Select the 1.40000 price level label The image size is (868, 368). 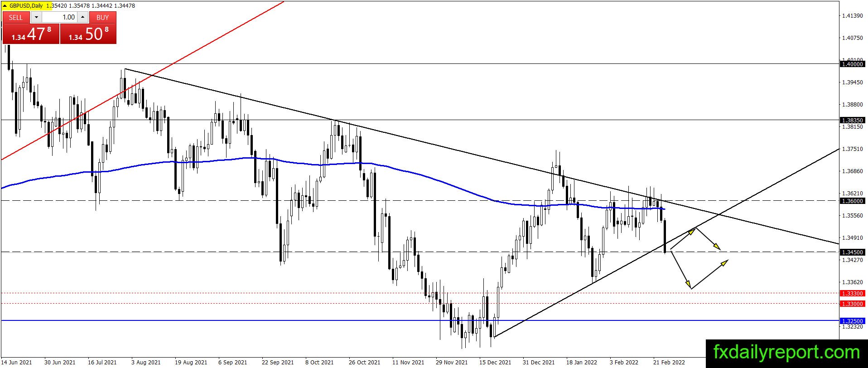point(852,64)
